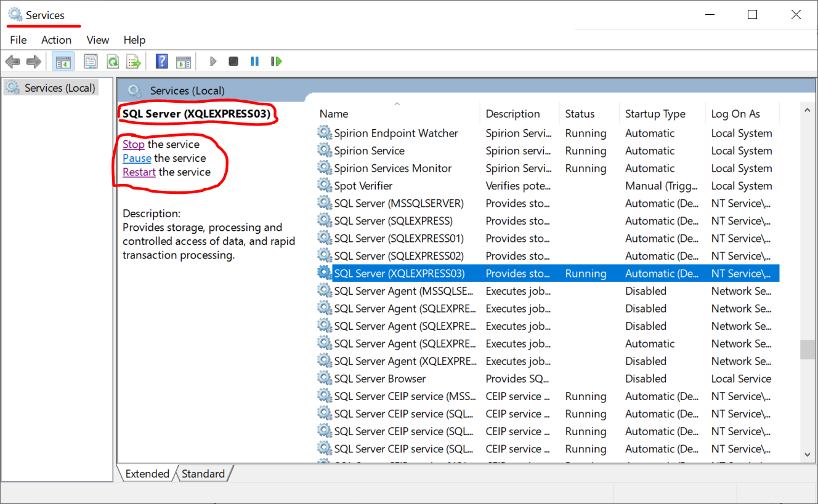Screen dimensions: 818x504
Task: Open the View menu
Action: (x=97, y=40)
